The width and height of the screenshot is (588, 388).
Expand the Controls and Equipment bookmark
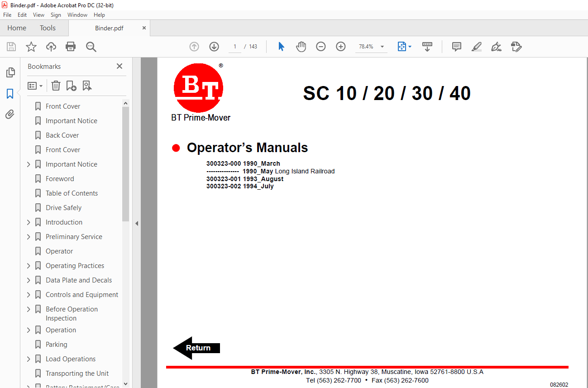29,295
